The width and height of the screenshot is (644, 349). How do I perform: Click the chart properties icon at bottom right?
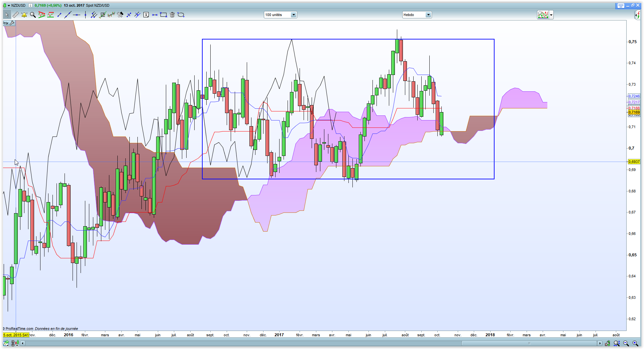coord(608,343)
